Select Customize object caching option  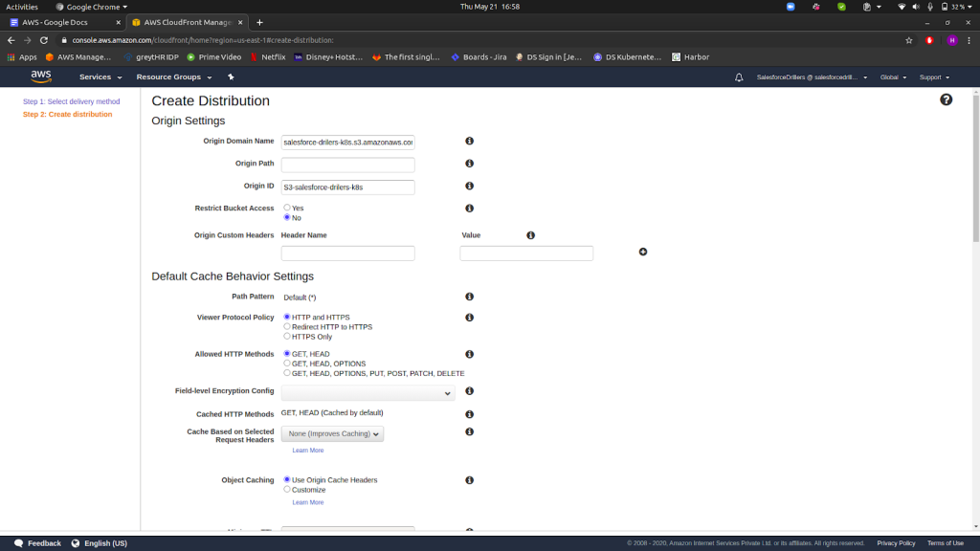[x=287, y=489]
